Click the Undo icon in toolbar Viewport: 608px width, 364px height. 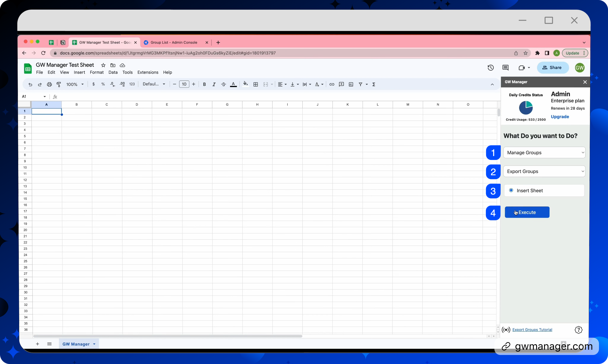pyautogui.click(x=30, y=84)
